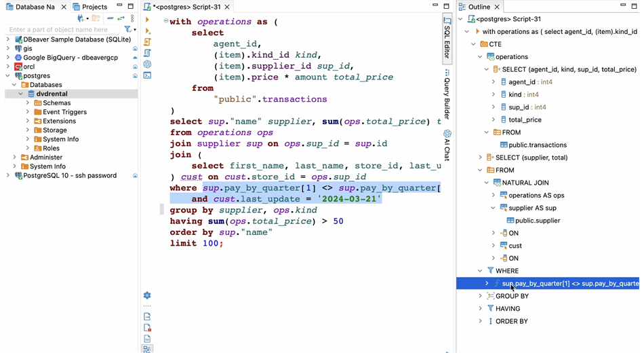
Task: Select the Storage tree item
Action: point(55,130)
